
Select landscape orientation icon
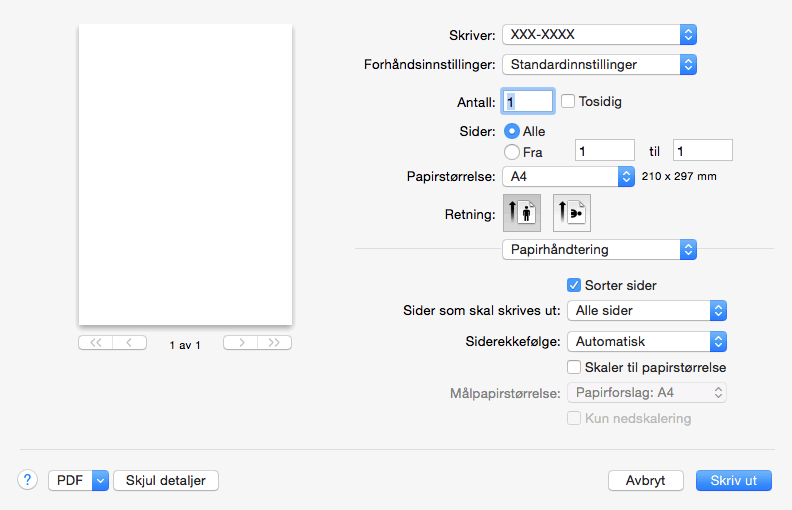[x=572, y=213]
